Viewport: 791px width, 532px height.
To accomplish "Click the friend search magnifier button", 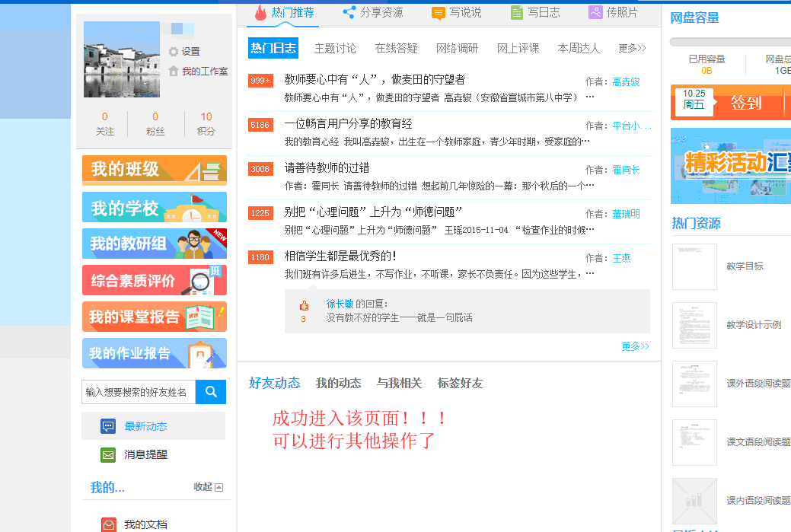I will tap(211, 392).
